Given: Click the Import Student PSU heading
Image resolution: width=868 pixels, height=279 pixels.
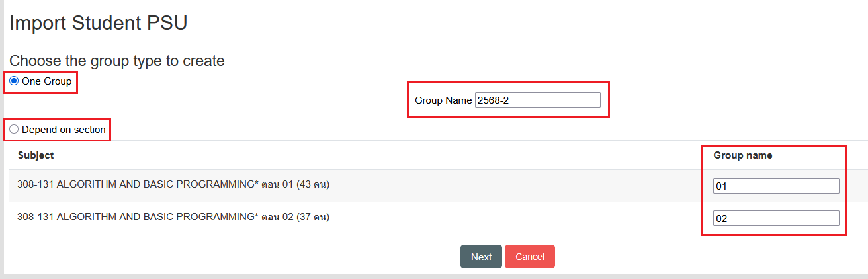Looking at the screenshot, I should click(x=99, y=23).
